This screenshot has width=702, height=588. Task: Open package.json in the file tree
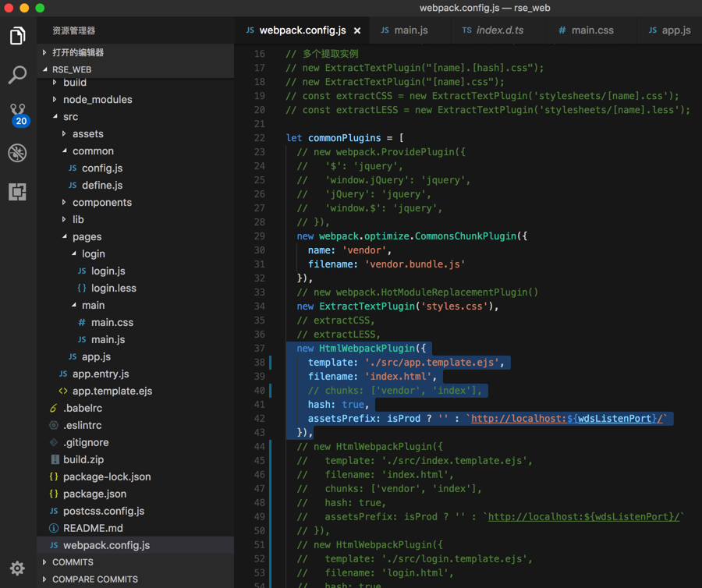94,494
